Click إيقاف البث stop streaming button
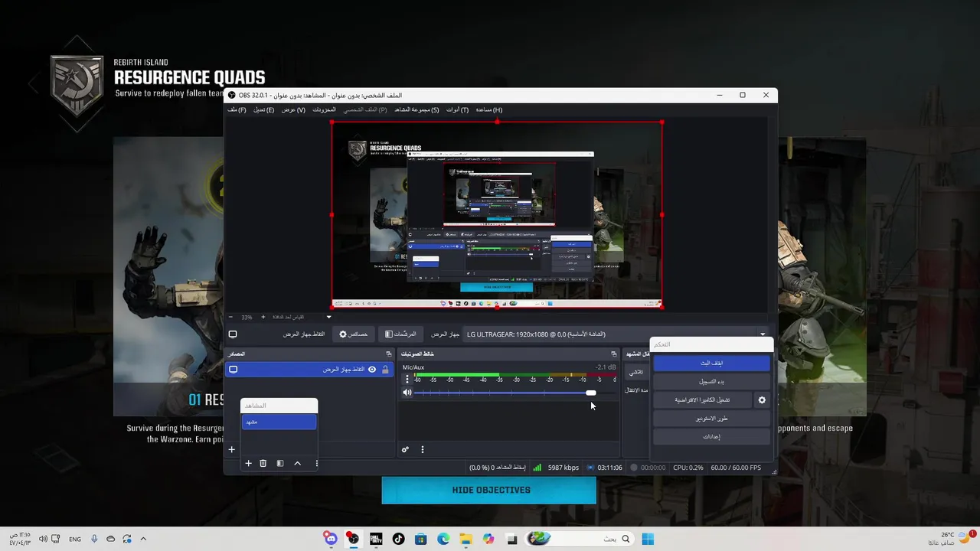 (711, 363)
